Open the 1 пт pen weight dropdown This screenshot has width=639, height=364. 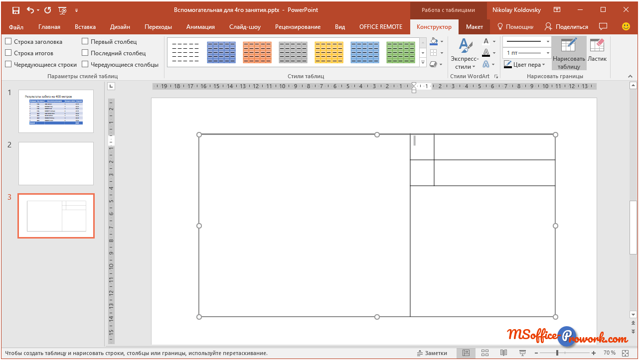[x=526, y=53]
